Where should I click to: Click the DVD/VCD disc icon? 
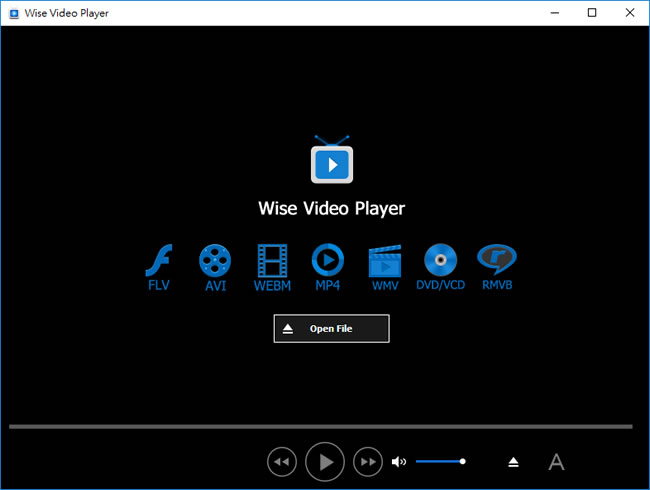[440, 262]
